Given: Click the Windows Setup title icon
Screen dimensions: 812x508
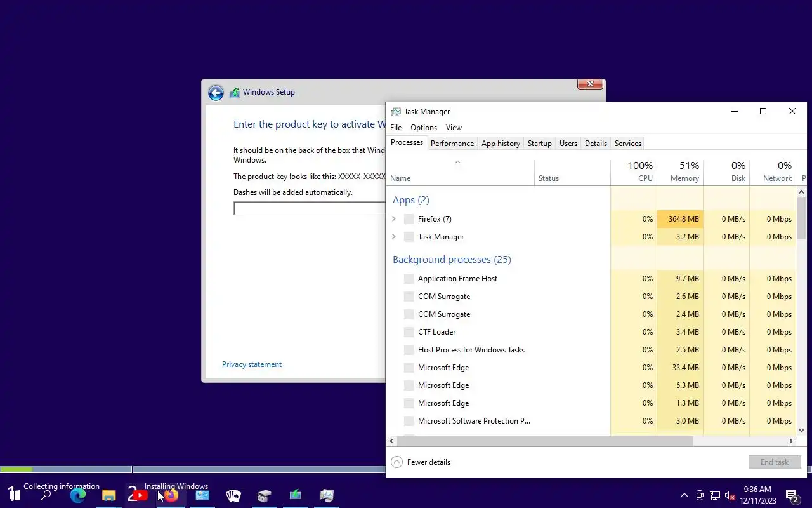Looking at the screenshot, I should [x=235, y=93].
